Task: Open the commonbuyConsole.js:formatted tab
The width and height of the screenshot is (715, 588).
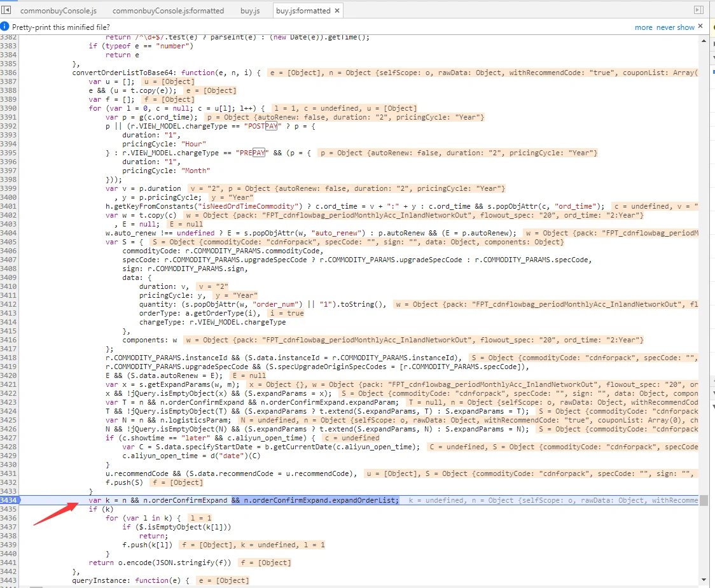Action: tap(169, 10)
